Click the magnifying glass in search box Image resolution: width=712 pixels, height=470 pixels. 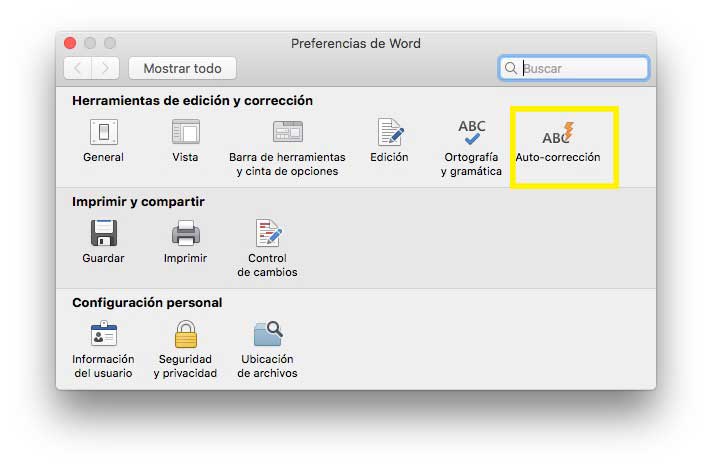pyautogui.click(x=511, y=69)
